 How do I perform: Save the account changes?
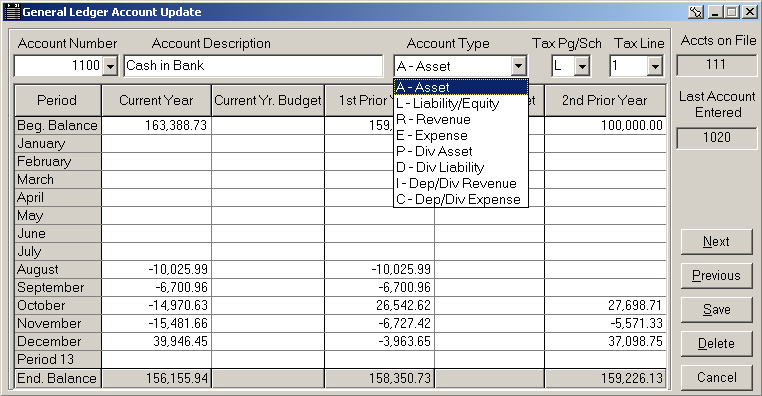[716, 310]
